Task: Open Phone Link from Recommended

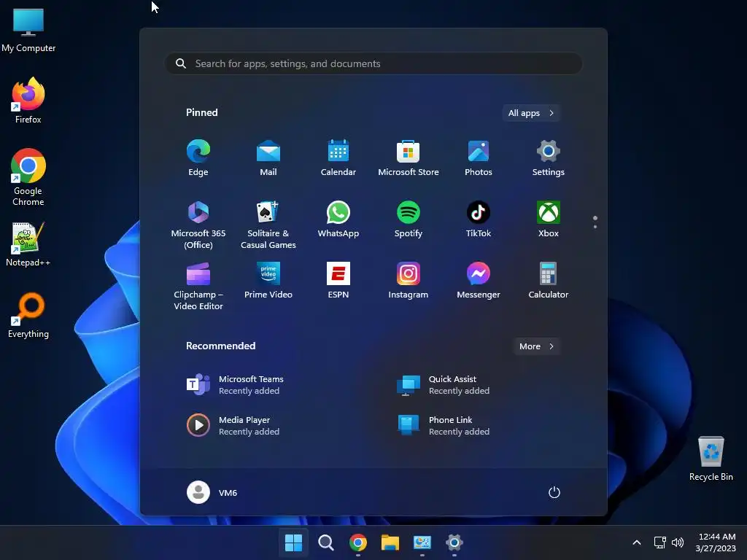Action: [443, 426]
